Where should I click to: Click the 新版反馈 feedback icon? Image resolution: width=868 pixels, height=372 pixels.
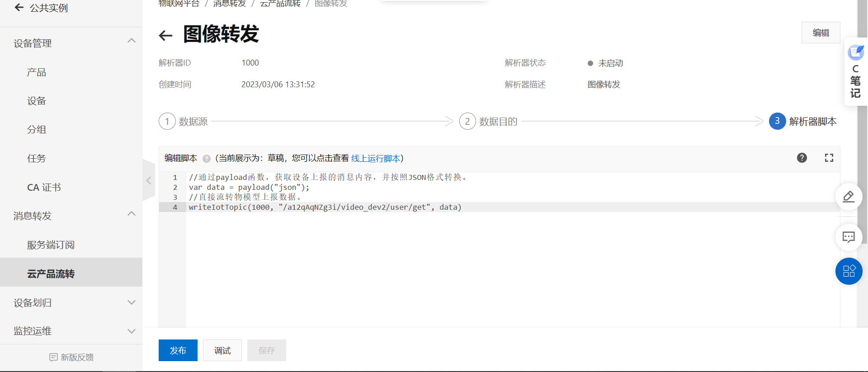point(53,357)
